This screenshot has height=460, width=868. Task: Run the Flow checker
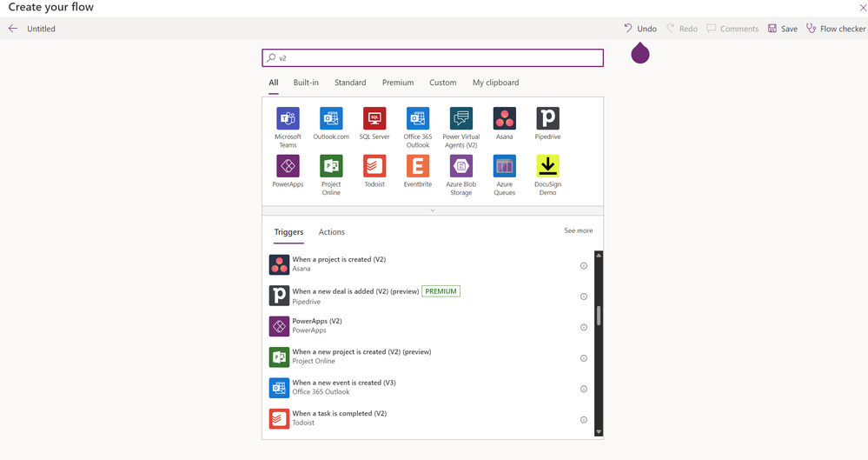[x=835, y=29]
